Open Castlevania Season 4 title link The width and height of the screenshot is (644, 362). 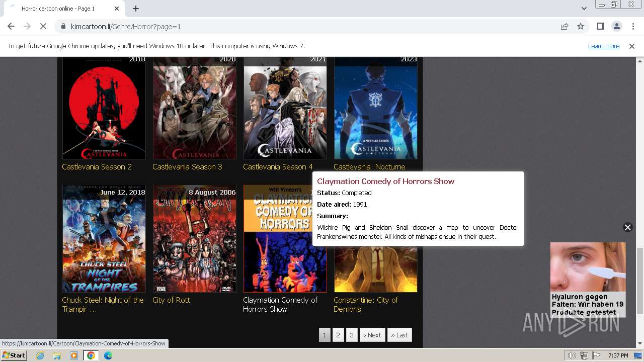click(x=278, y=166)
